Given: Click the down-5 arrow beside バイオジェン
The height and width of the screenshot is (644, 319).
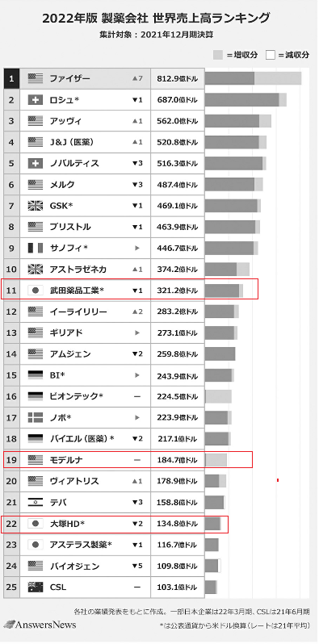Looking at the screenshot, I should pyautogui.click(x=137, y=566).
